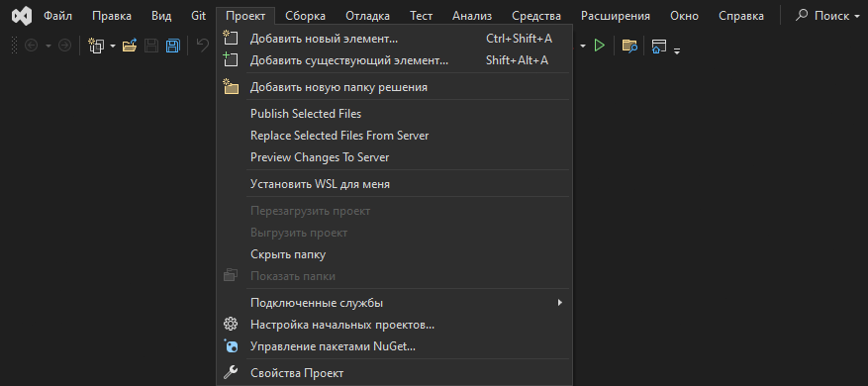868x386 pixels.
Task: Select Preview Changes To Server
Action: click(394, 157)
